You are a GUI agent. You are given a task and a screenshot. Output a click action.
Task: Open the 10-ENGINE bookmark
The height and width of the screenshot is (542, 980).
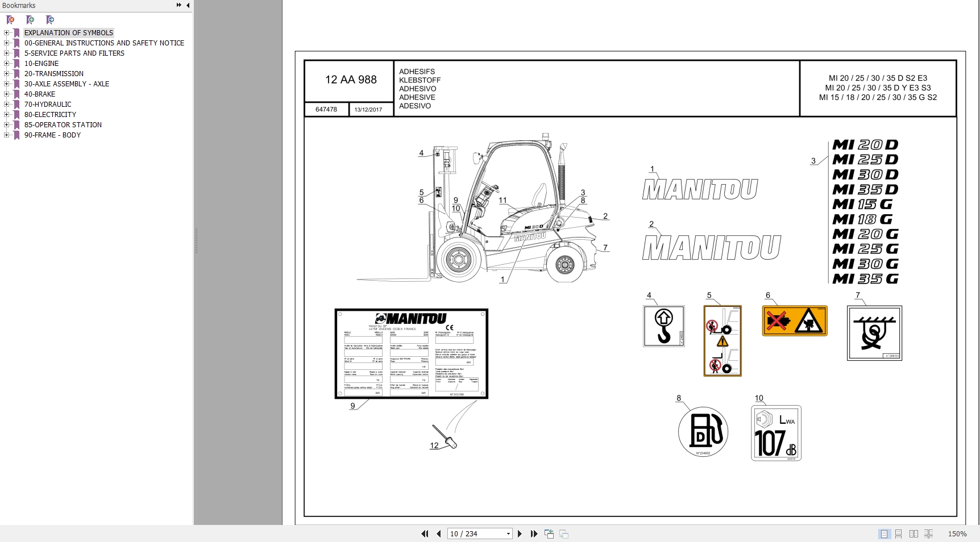tap(41, 63)
